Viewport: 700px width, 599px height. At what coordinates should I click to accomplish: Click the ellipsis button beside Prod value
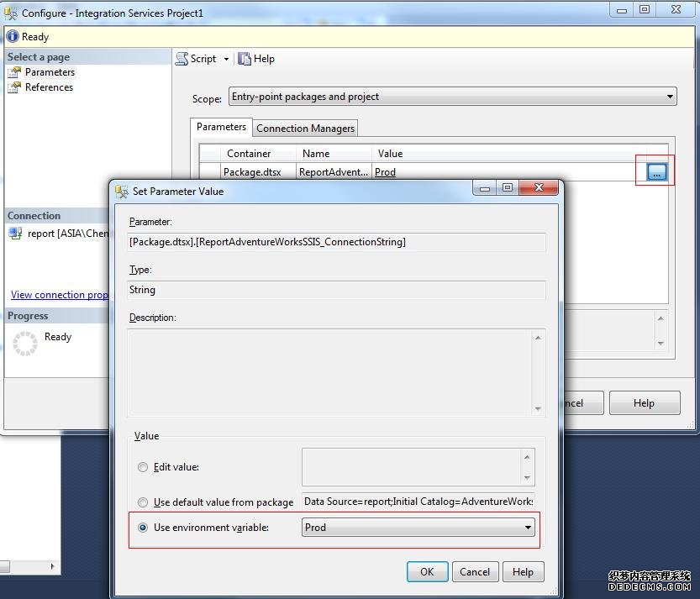[x=656, y=171]
